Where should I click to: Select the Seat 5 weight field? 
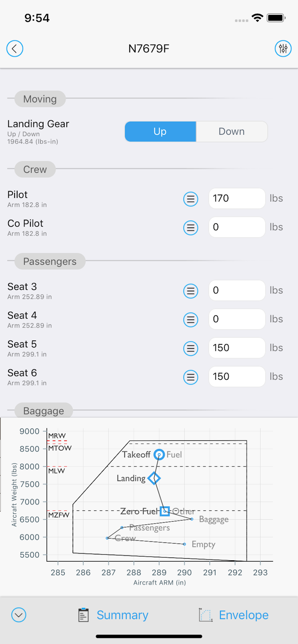pyautogui.click(x=237, y=348)
